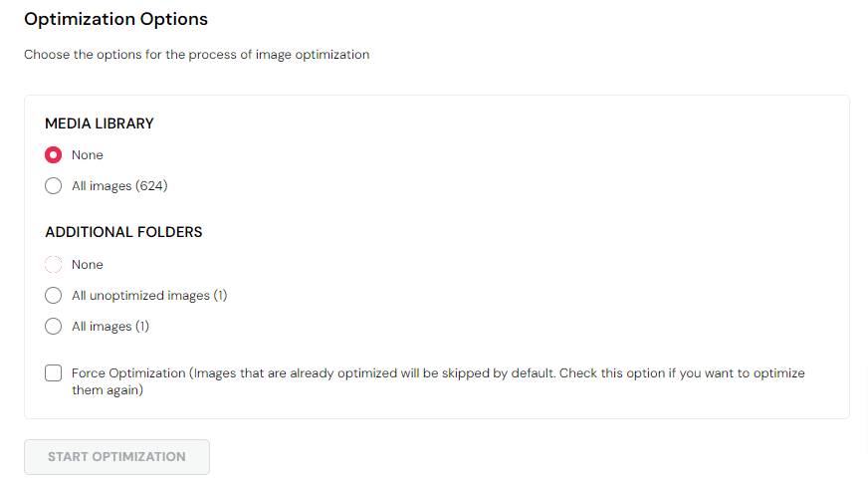Enable the Force Optimization checkbox

54,373
